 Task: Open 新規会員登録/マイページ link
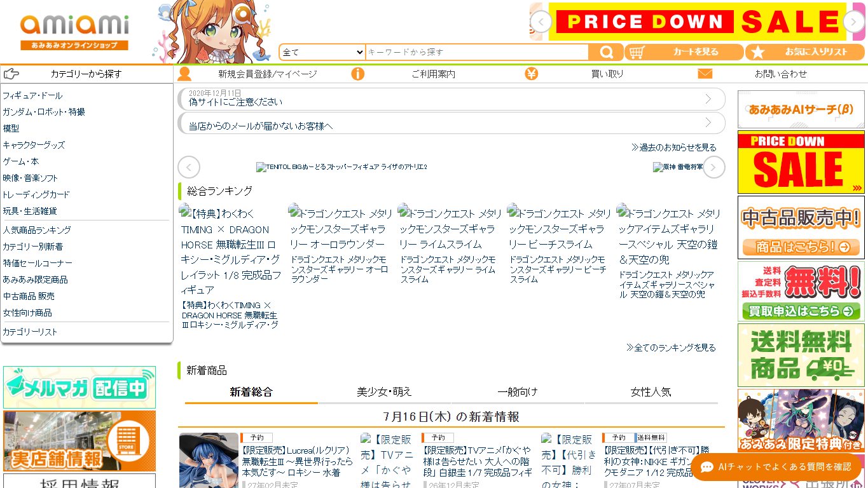tap(267, 74)
